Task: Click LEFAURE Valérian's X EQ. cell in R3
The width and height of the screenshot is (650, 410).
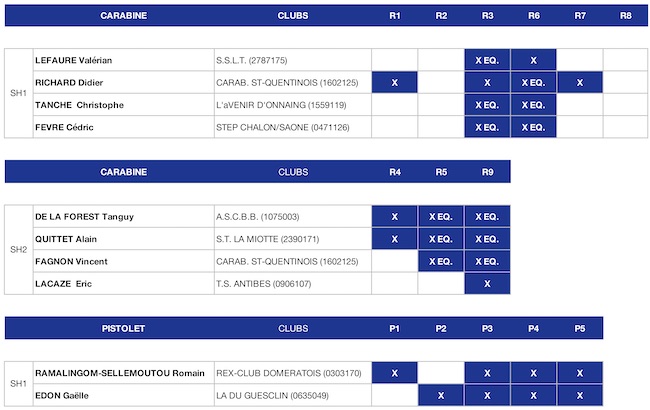Action: tap(487, 60)
